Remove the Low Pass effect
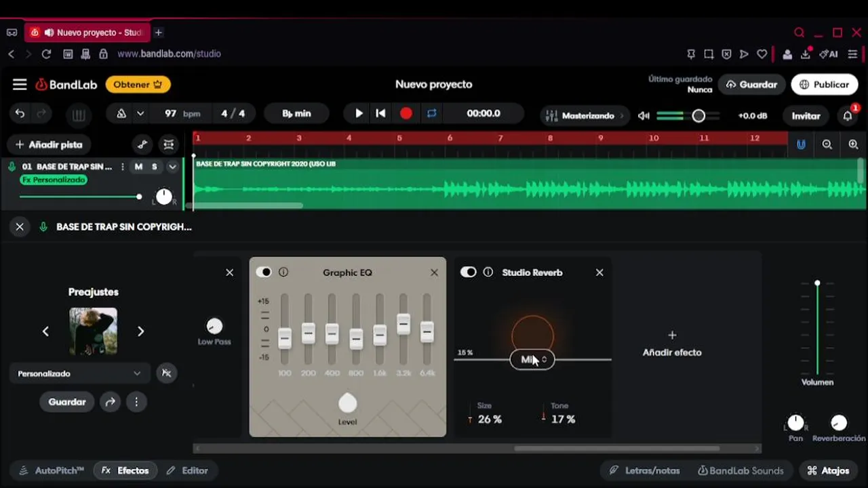This screenshot has height=488, width=868. tap(229, 272)
